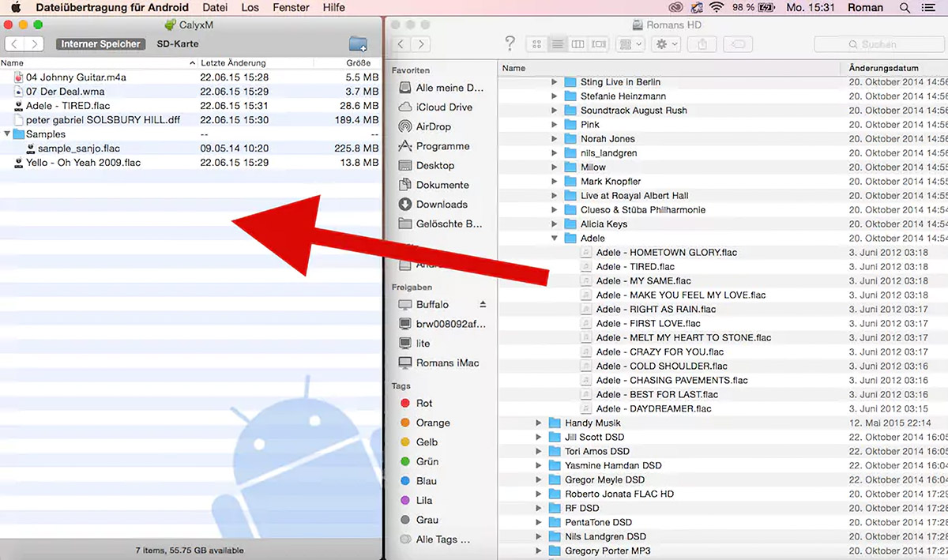Open the Finder arrange-by dropdown
The image size is (948, 560).
tap(630, 44)
